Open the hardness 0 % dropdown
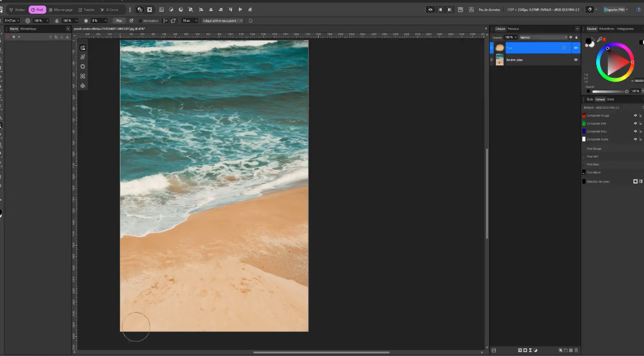The height and width of the screenshot is (356, 644). 105,21
